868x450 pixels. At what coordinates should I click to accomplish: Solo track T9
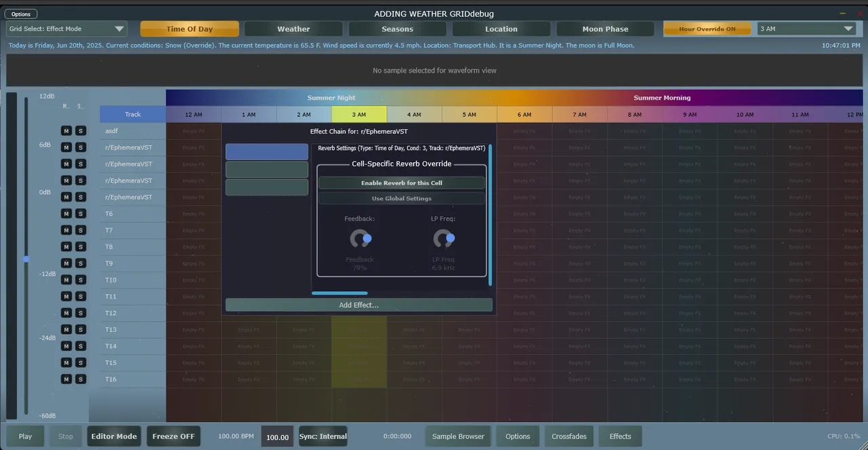point(80,263)
